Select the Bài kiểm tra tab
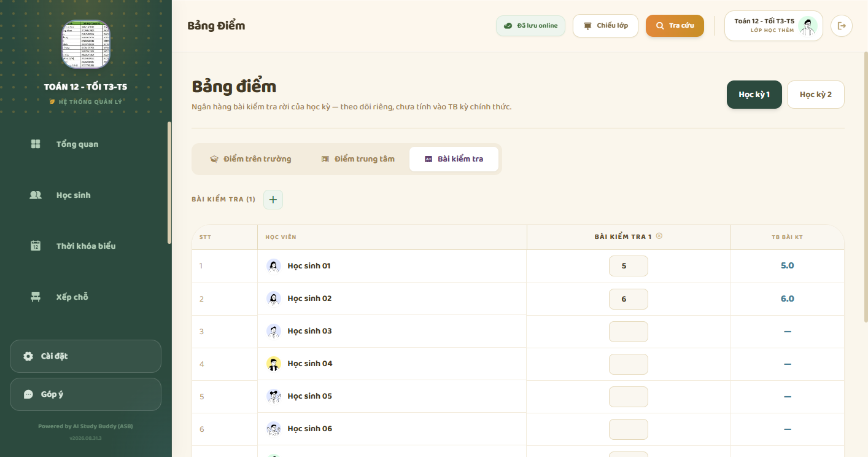The image size is (868, 457). tap(454, 159)
